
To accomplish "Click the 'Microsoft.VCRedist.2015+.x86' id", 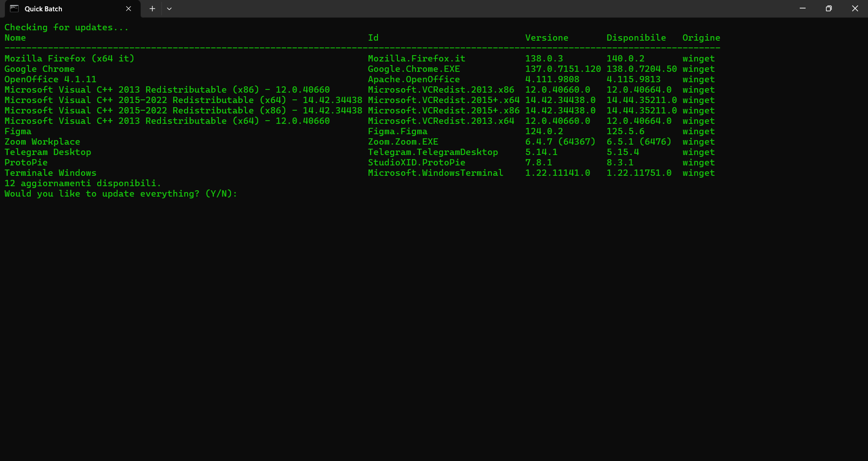I will pos(444,111).
